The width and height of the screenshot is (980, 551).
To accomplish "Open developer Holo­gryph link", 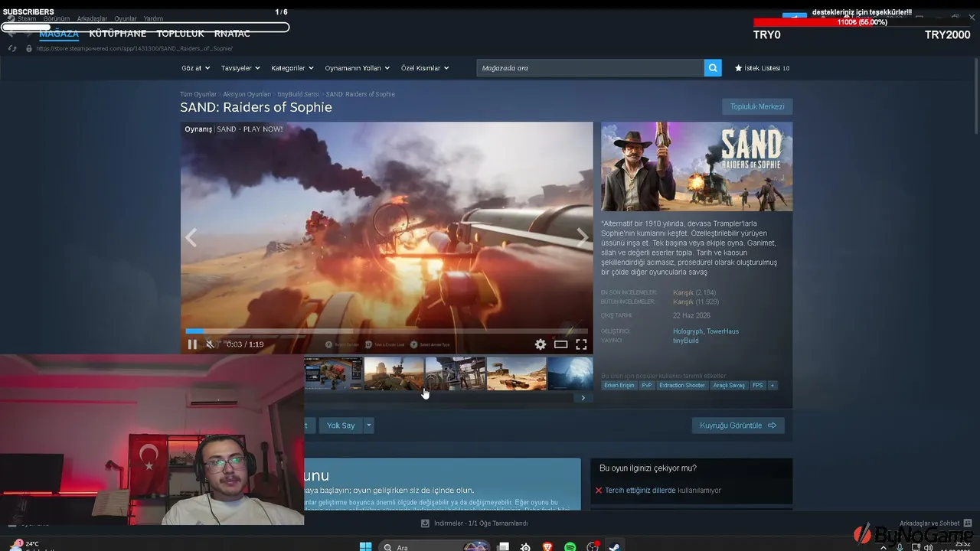I will (x=688, y=331).
